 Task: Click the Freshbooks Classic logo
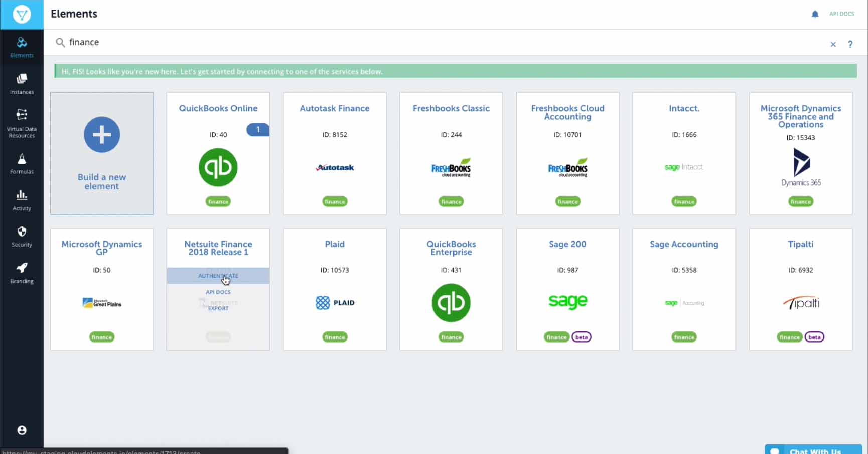[451, 168]
